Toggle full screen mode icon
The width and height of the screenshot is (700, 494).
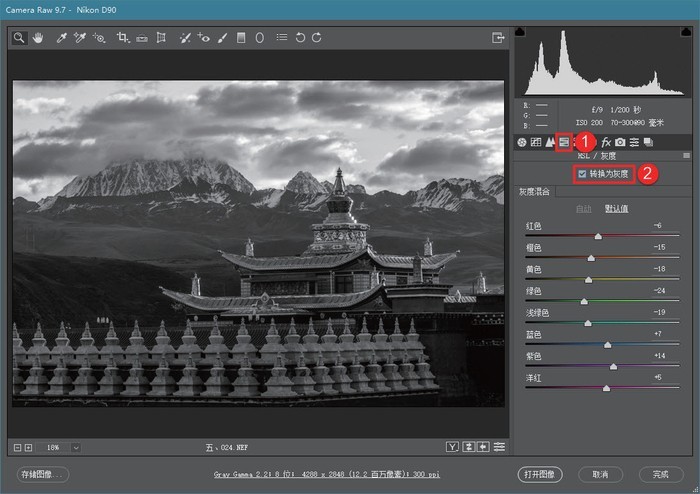click(x=497, y=38)
